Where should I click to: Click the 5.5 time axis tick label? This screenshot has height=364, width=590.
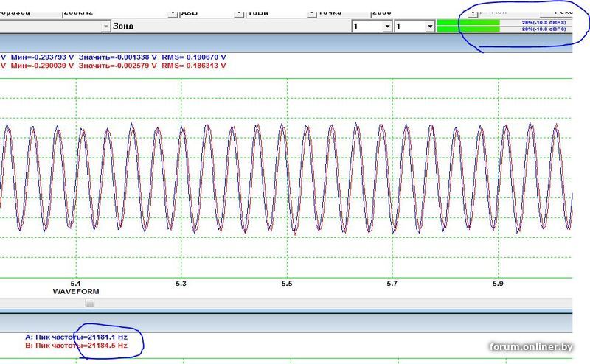click(286, 283)
